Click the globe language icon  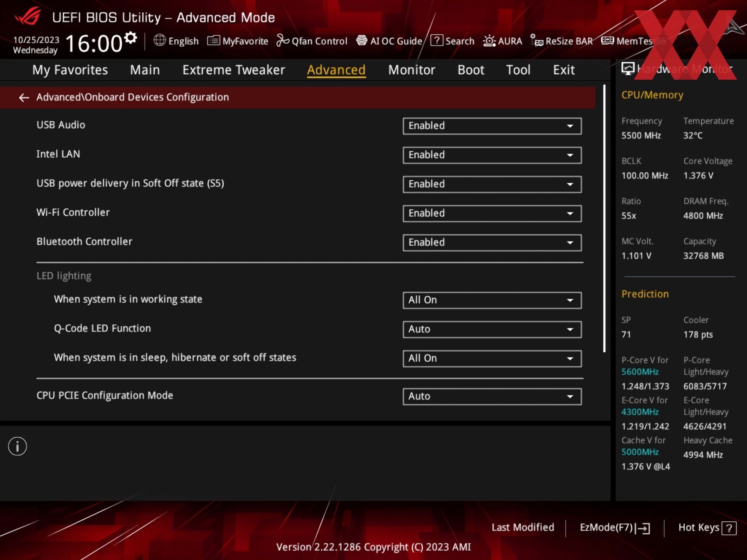point(160,40)
